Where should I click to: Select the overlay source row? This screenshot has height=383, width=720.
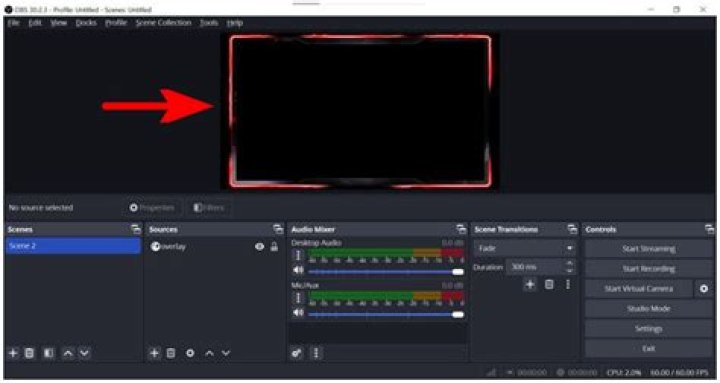coord(214,247)
